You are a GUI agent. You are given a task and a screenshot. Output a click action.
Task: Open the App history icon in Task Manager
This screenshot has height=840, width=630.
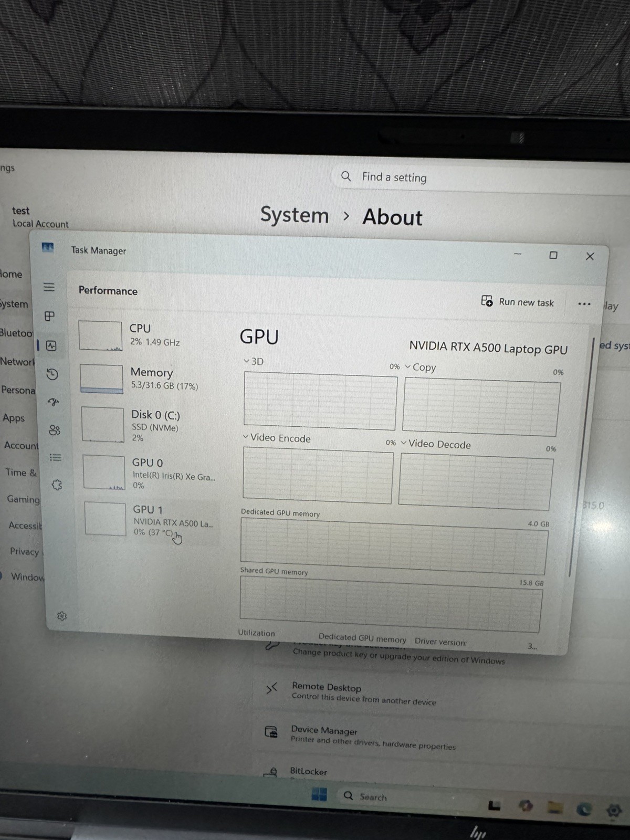(52, 374)
